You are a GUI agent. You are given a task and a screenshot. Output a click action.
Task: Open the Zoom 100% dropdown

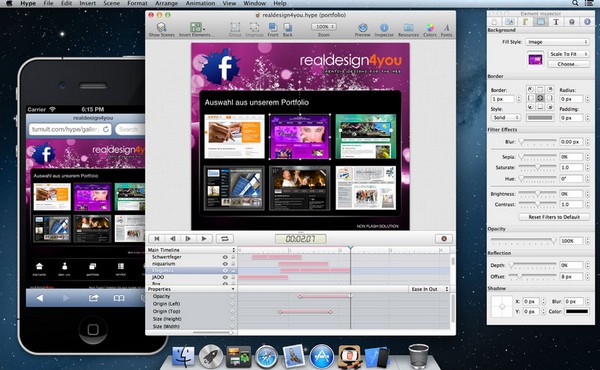click(x=324, y=27)
